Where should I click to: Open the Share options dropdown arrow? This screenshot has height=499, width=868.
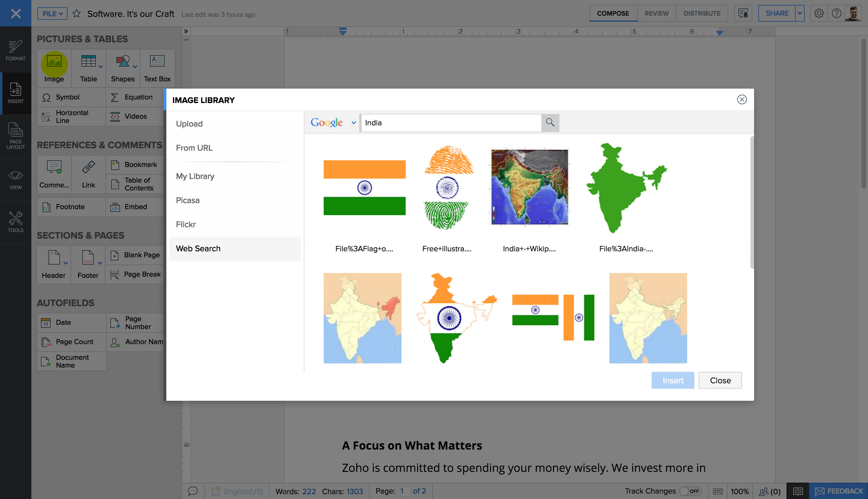tap(800, 13)
